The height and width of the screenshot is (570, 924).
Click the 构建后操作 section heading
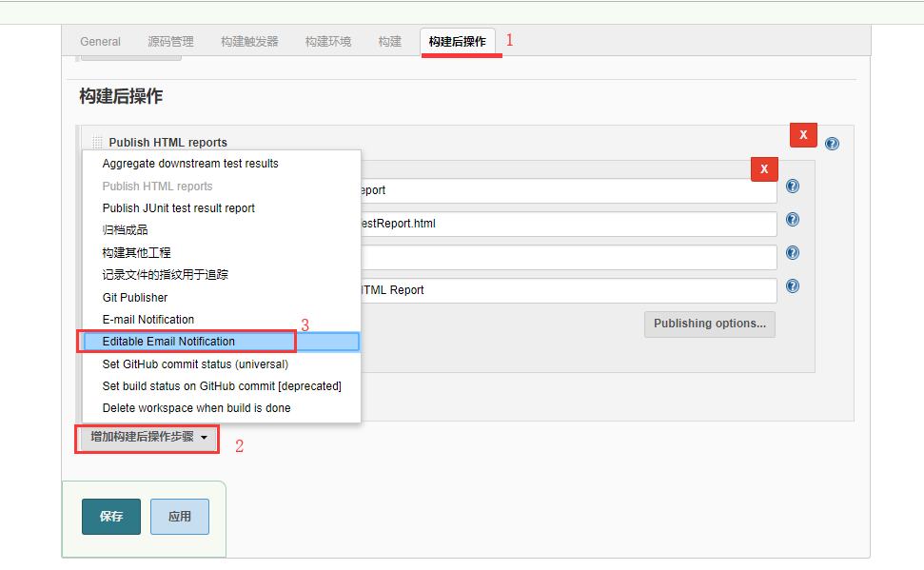(x=121, y=96)
